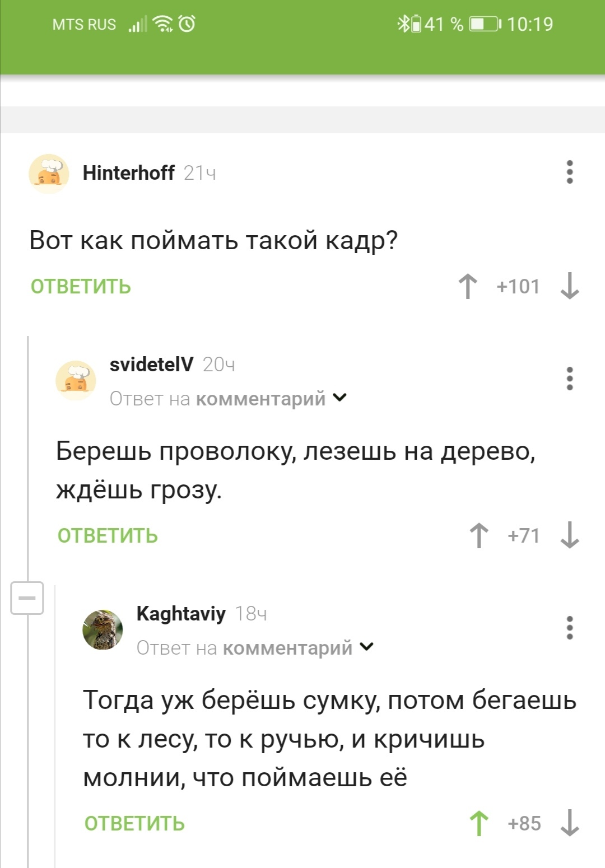Viewport: 605px width, 868px height.
Task: Open the three-dot menu for Kaghtaviy's comment
Action: point(570,628)
